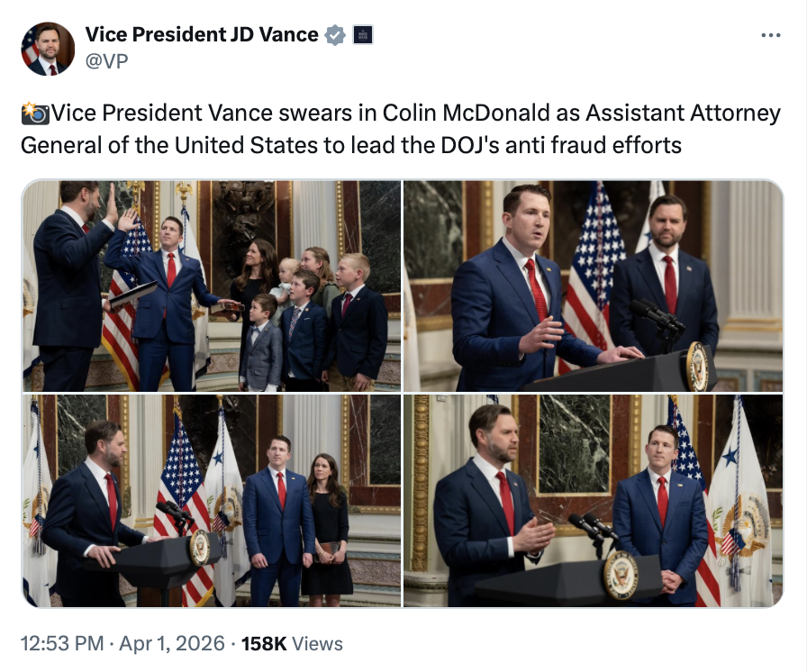The width and height of the screenshot is (807, 672).
Task: Open the swearing-in photo with the family
Action: point(212,286)
